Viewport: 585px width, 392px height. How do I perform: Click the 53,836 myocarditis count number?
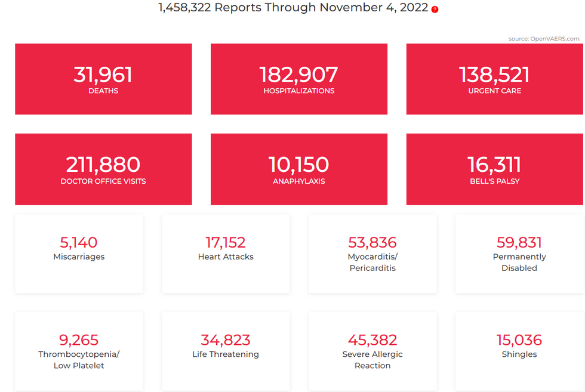[x=372, y=243]
